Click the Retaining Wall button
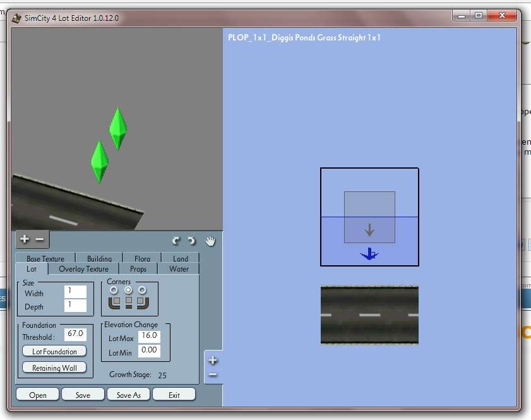Image resolution: width=531 pixels, height=420 pixels. [x=54, y=368]
